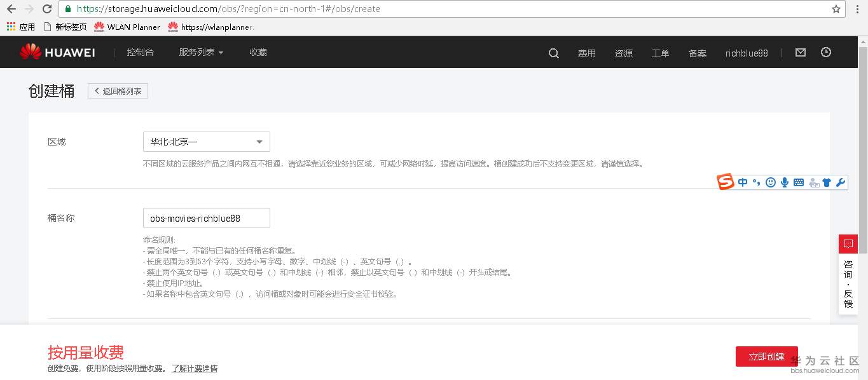Open 资源 resources menu
Screen dimensions: 868x380
pos(623,53)
